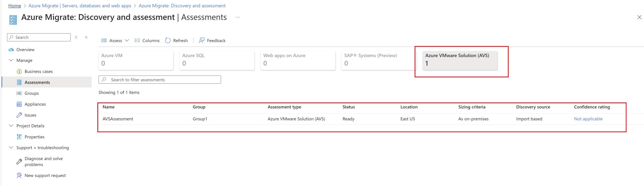Click the Issues wrench icon
Screen dimensions: 644x186
19,115
